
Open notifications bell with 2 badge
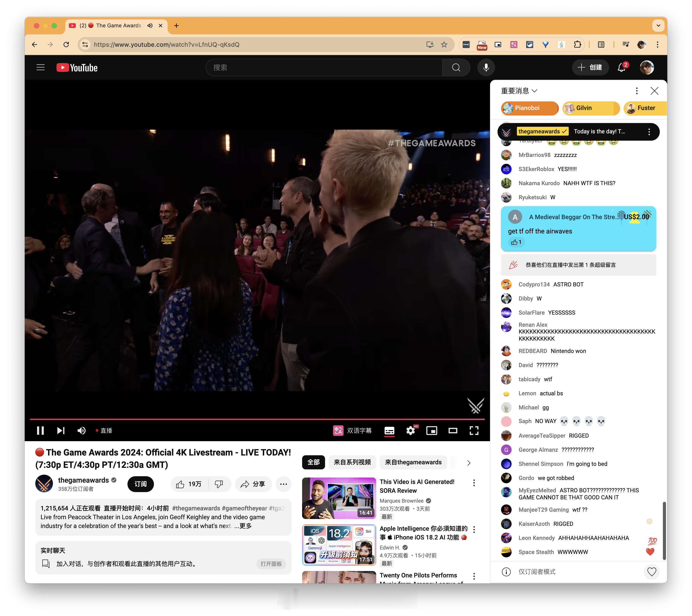click(622, 67)
